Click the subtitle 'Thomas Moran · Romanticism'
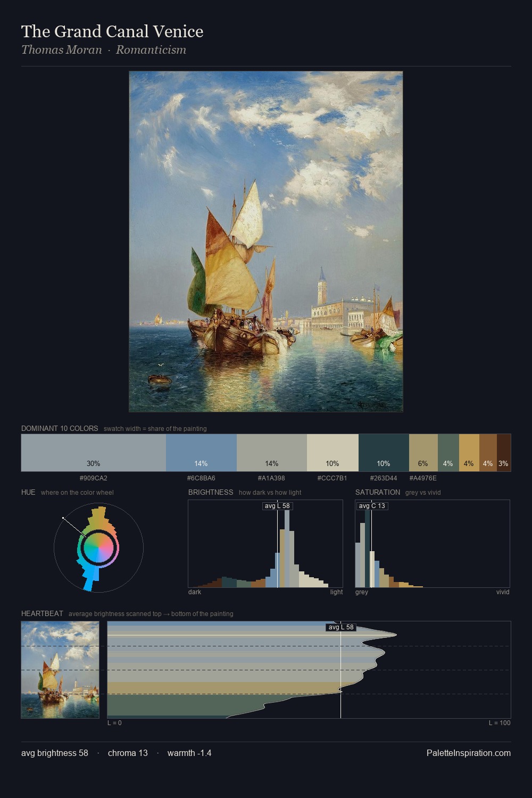The width and height of the screenshot is (532, 798). tap(104, 50)
